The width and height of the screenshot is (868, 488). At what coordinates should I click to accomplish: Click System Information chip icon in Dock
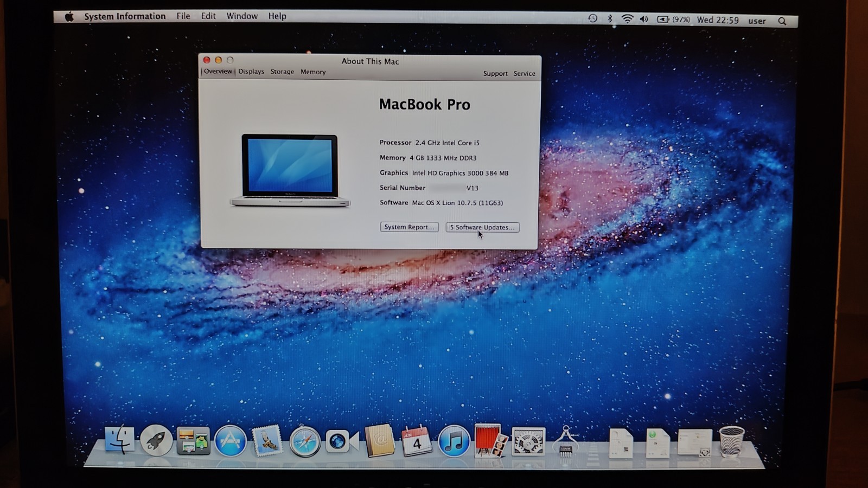(566, 441)
